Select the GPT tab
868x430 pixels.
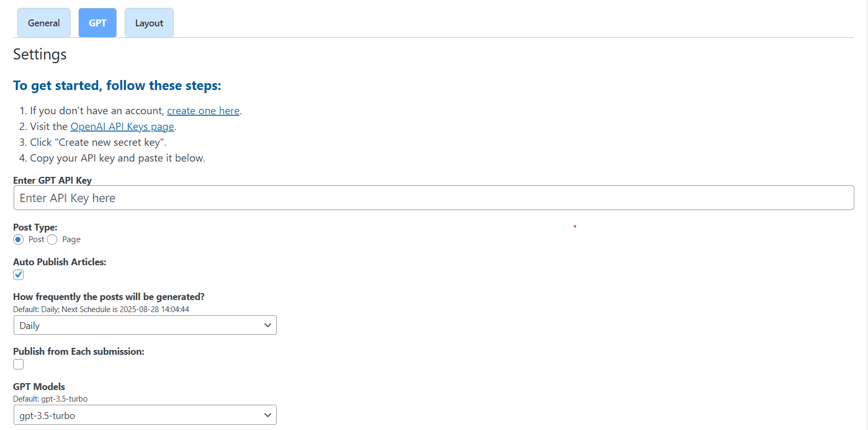(97, 23)
